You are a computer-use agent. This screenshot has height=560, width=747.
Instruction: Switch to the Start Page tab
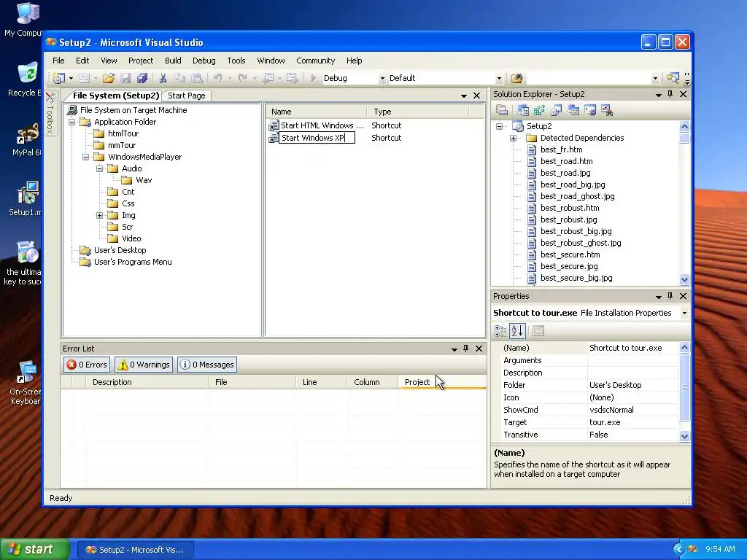click(x=186, y=96)
